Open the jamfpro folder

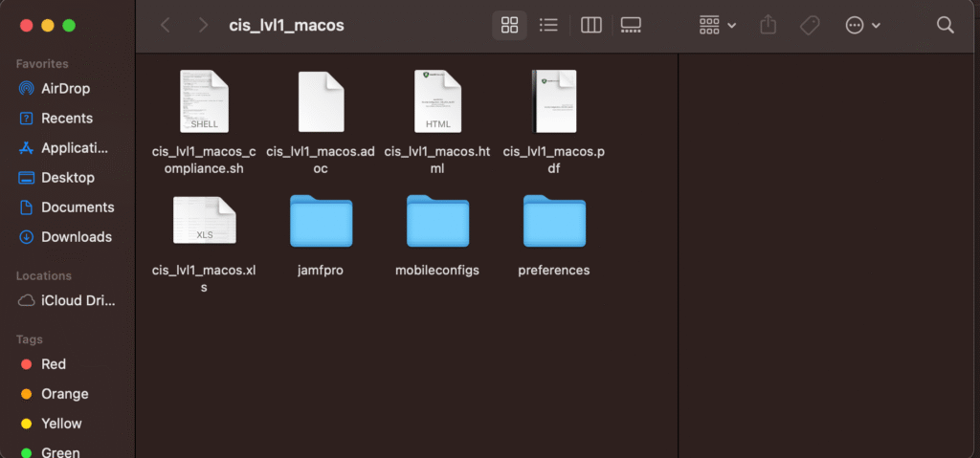coord(321,222)
